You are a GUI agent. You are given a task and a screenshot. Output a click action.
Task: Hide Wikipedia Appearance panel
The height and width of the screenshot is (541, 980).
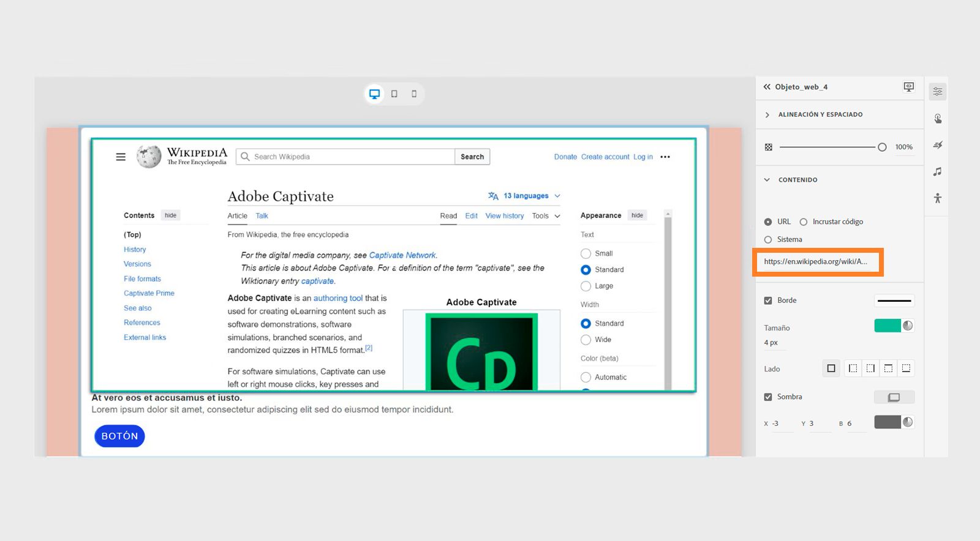[637, 215]
